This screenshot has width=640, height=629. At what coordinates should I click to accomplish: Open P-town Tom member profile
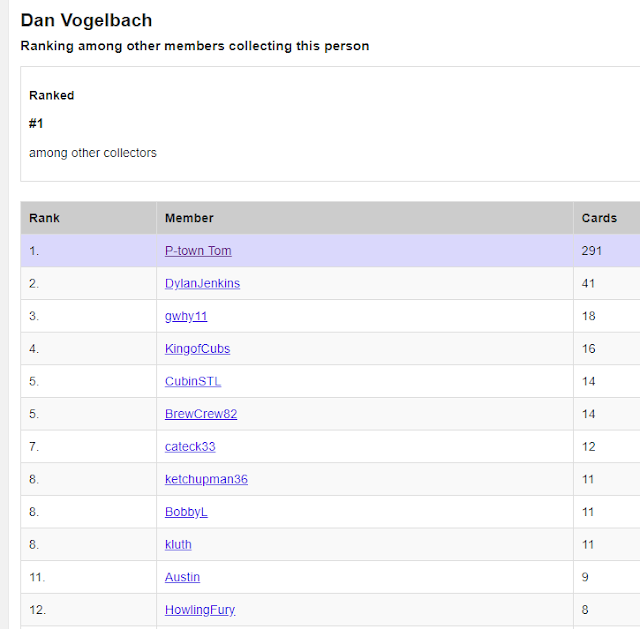198,251
